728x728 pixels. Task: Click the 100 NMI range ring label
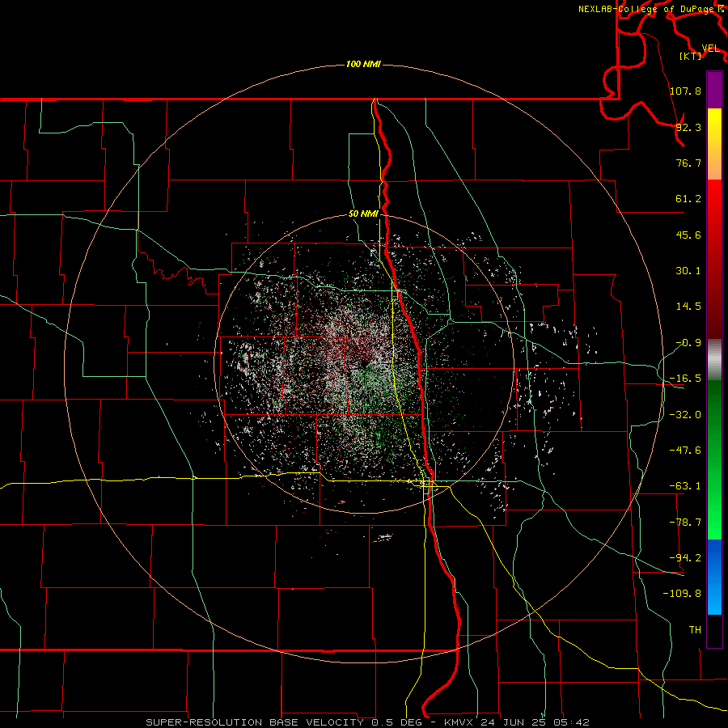[363, 64]
